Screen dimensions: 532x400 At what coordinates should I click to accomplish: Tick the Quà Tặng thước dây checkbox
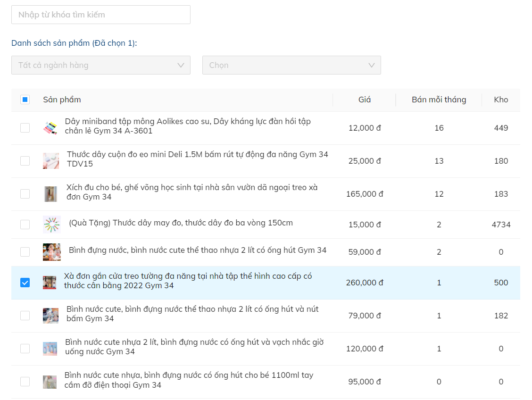click(25, 225)
